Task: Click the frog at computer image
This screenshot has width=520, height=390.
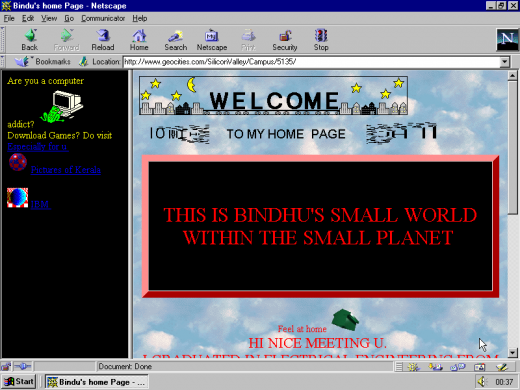Action: 62,107
